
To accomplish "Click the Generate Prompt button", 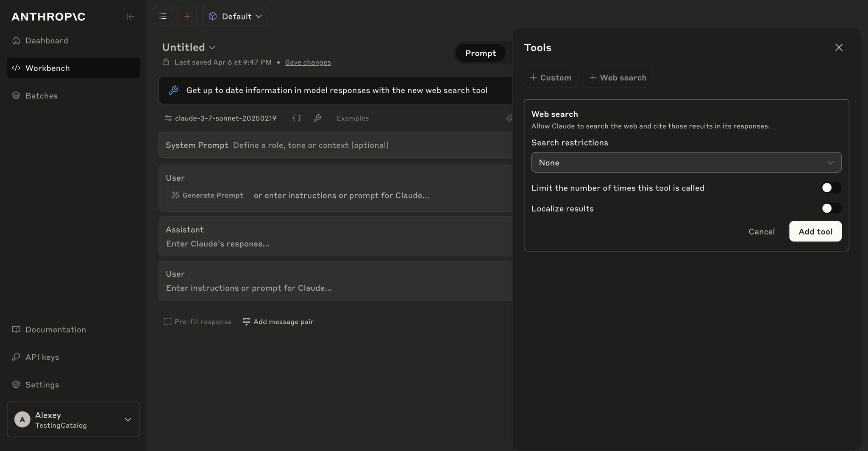I will click(x=207, y=195).
